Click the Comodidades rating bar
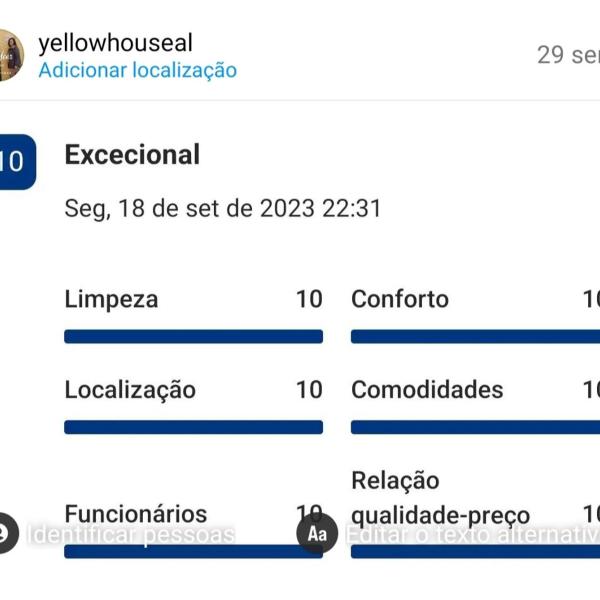The image size is (600, 600). point(475,427)
